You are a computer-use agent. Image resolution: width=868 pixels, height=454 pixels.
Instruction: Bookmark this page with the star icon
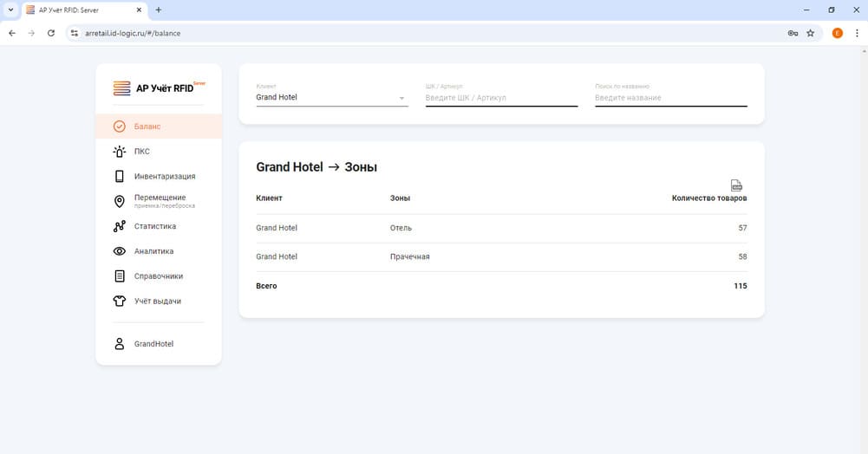coord(811,33)
